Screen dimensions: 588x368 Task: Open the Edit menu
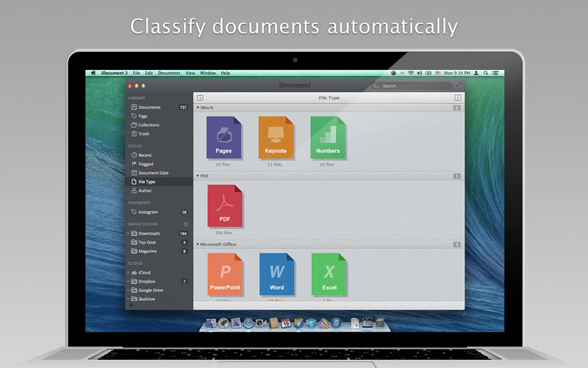pos(149,73)
